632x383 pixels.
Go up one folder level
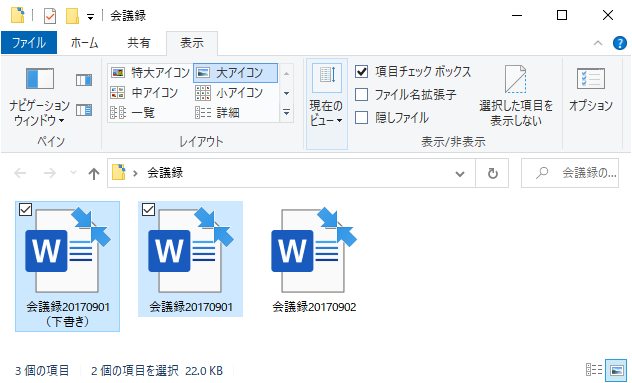(x=94, y=174)
